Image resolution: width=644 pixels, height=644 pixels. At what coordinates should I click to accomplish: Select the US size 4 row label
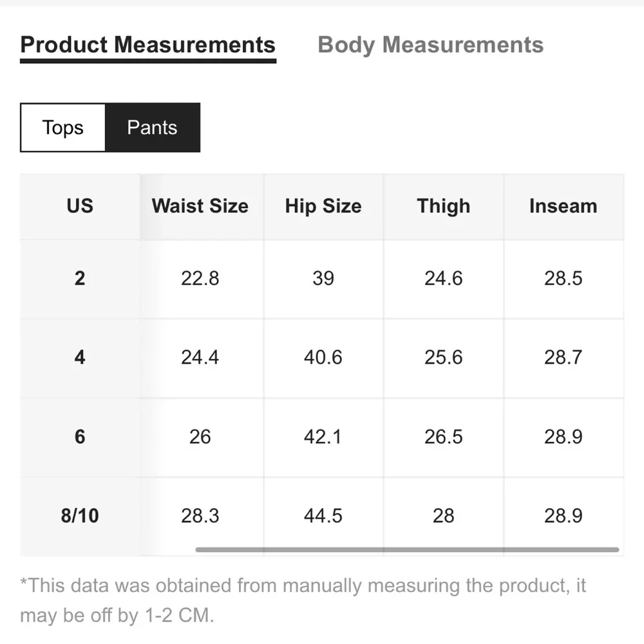pos(80,357)
